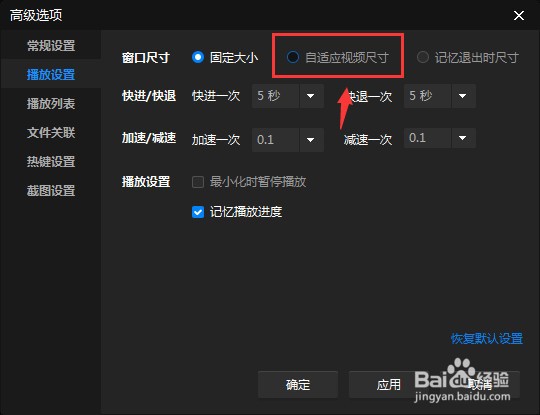
Task: Click the 快进一次 value field 5 秒
Action: 276,96
